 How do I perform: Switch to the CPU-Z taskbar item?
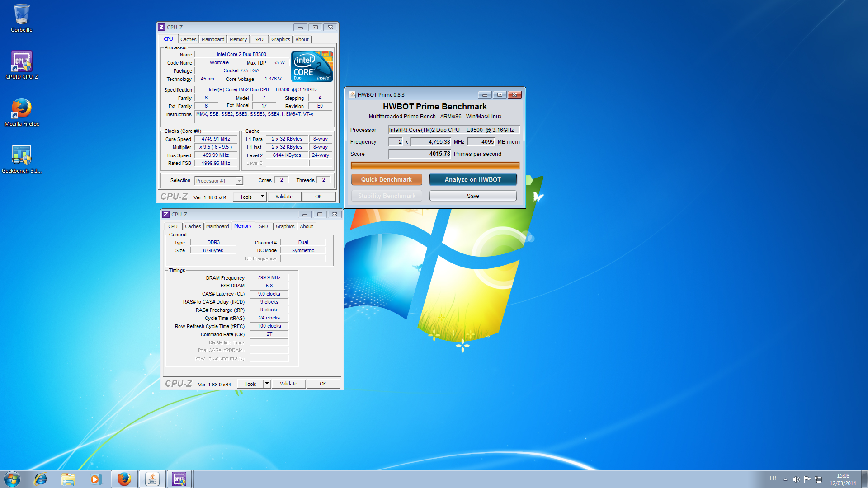(179, 479)
